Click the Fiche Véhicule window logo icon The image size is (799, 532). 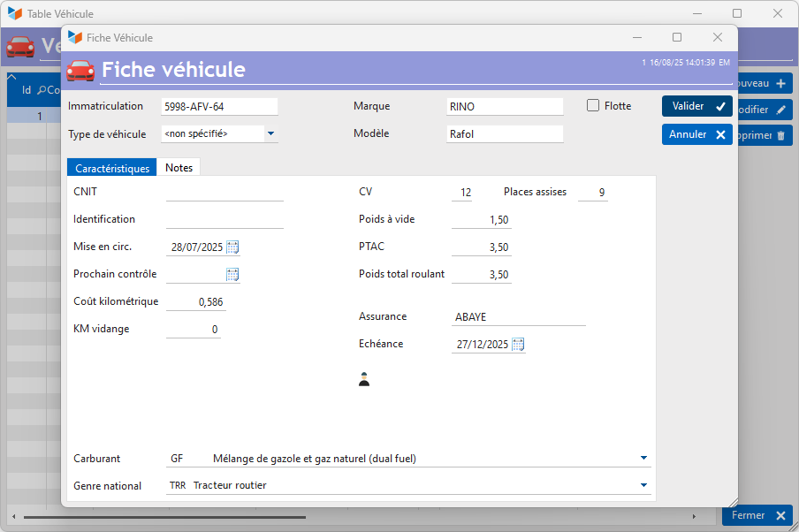point(75,37)
